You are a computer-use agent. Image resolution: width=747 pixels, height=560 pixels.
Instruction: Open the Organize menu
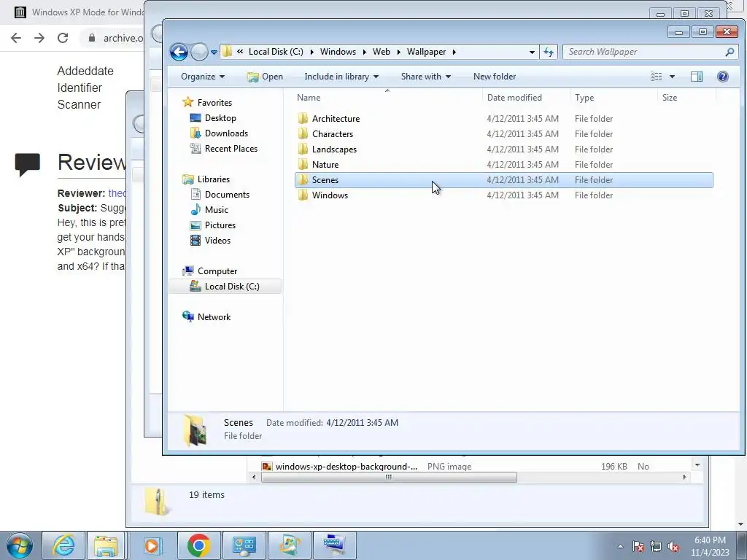point(203,77)
